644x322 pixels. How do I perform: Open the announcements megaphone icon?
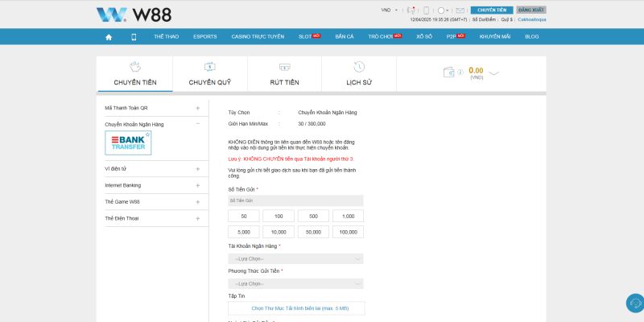411,10
